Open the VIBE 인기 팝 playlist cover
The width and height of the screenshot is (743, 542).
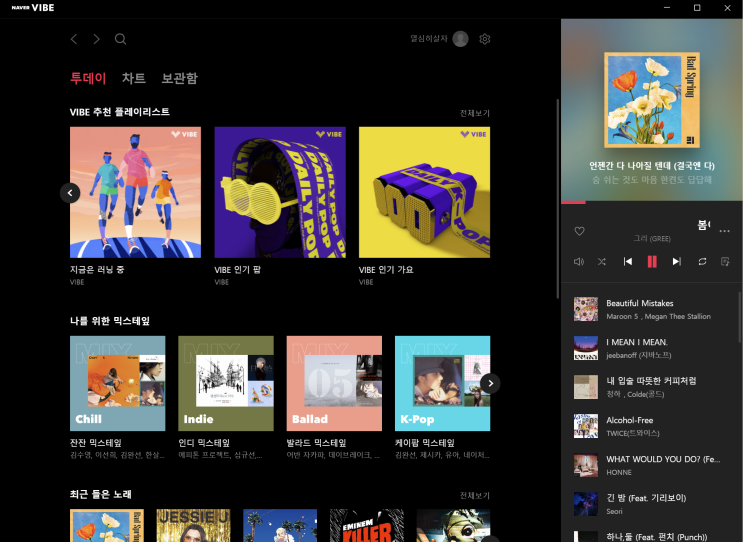(280, 192)
